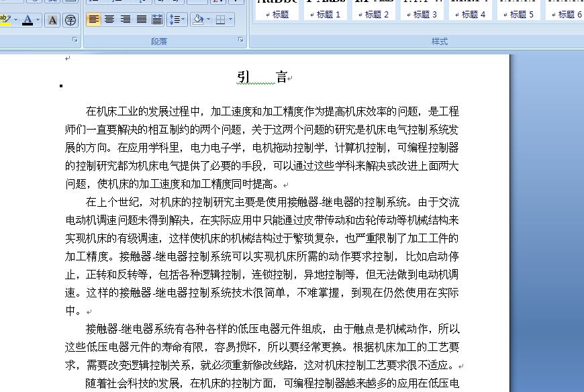Place cursor in the heading 引 言
This screenshot has width=584, height=392.
[262, 77]
